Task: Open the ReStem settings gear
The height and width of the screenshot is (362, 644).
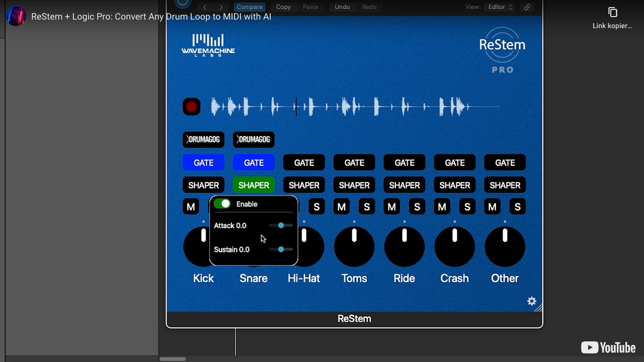Action: (531, 301)
